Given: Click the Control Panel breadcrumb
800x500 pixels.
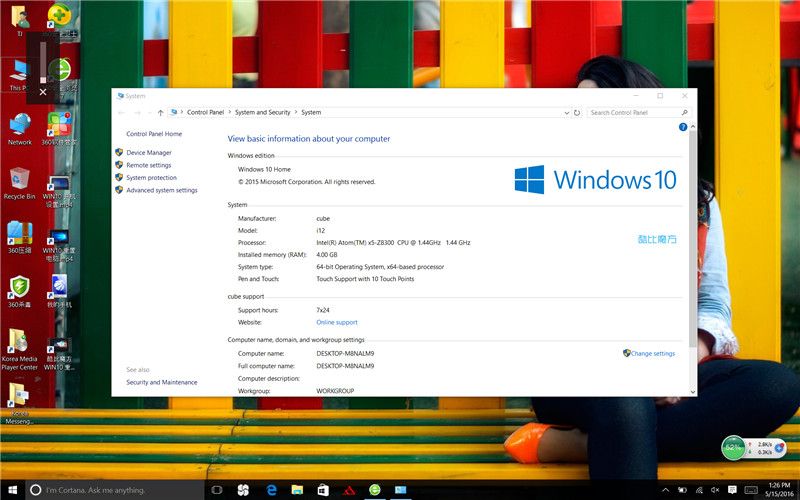Looking at the screenshot, I should (x=205, y=112).
